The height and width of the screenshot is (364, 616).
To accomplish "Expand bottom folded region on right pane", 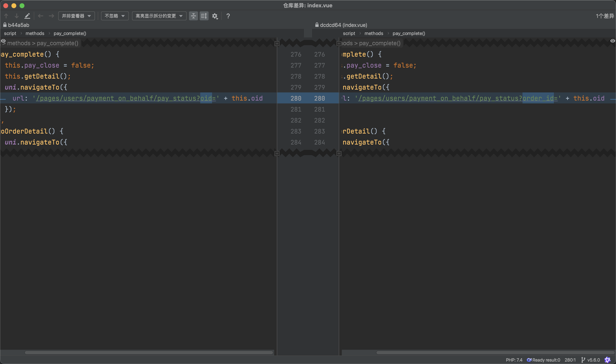I will click(339, 153).
